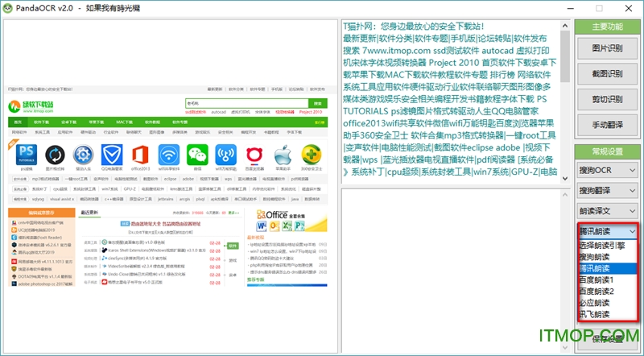This screenshot has width=644, height=356.
Task: Select 百度朗读1 reading engine
Action: click(x=607, y=280)
